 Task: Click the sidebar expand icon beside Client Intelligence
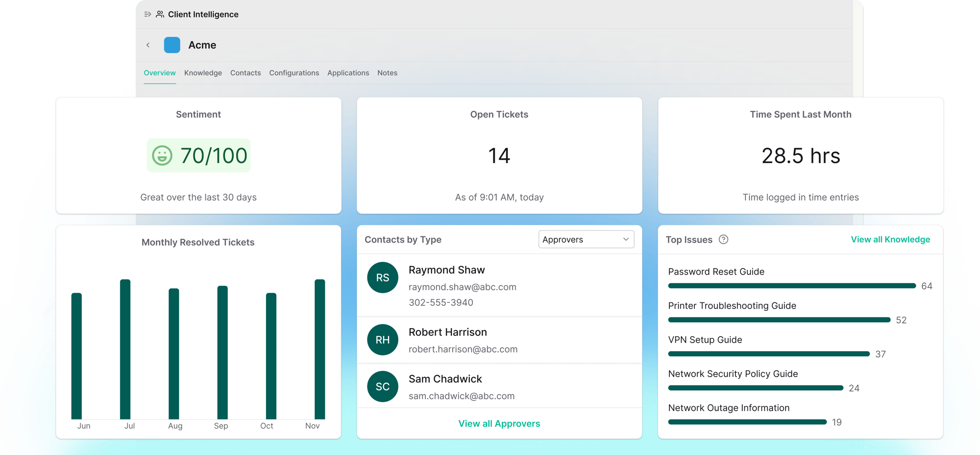pos(147,14)
